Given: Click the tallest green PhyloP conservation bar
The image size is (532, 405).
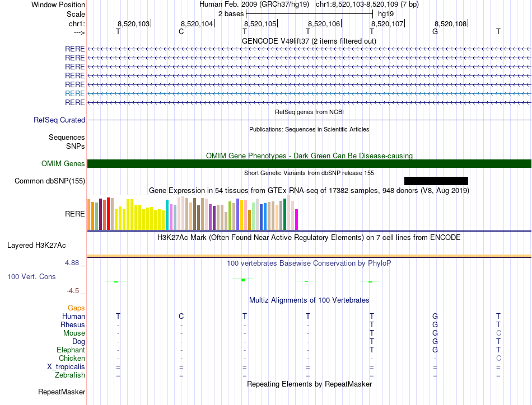Looking at the screenshot, I should [x=243, y=280].
